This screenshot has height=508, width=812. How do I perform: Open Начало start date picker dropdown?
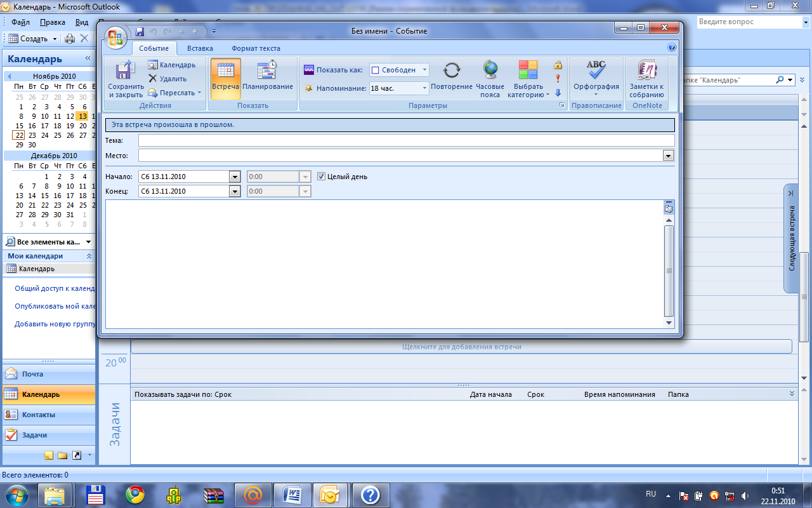[x=235, y=177]
